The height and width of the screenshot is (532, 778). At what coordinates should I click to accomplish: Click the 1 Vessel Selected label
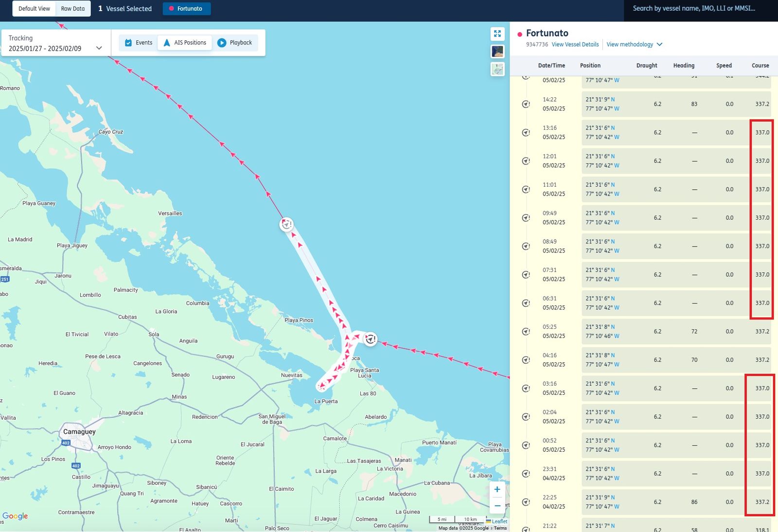point(125,9)
